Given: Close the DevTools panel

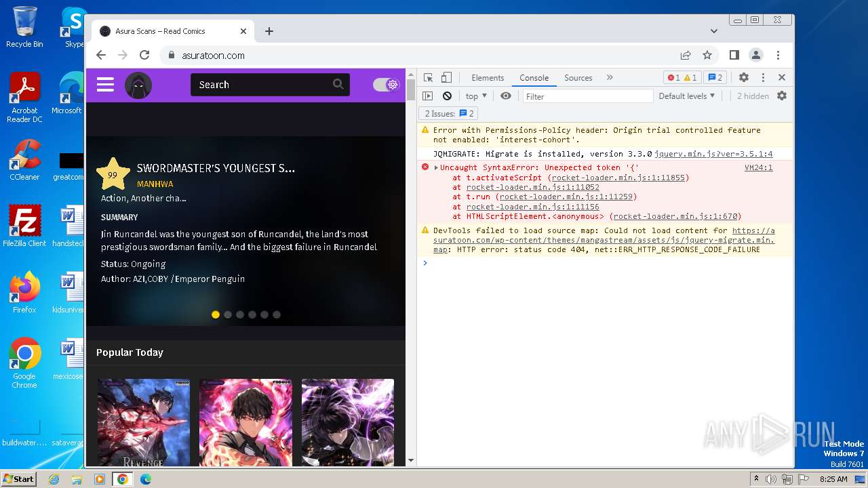Looking at the screenshot, I should (782, 78).
